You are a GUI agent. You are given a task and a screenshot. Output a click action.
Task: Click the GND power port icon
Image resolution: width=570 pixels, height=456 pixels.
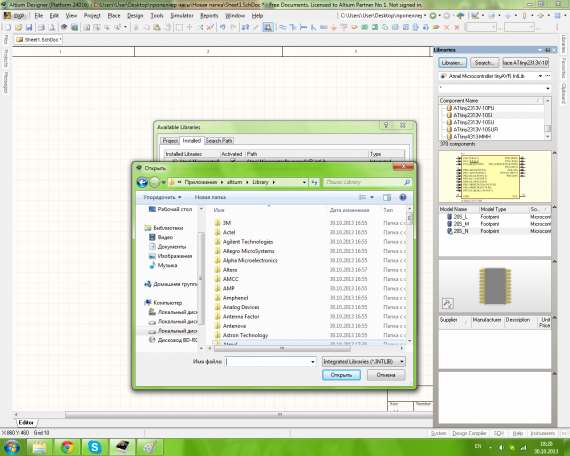pos(334,27)
